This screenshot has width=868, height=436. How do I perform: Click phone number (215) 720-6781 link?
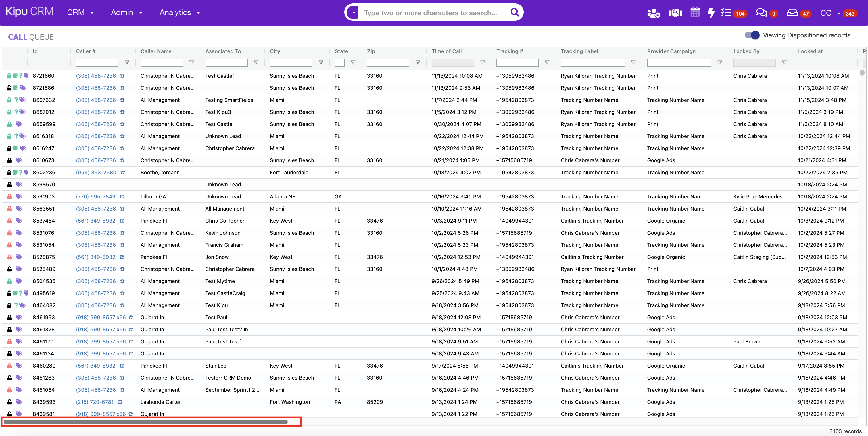pyautogui.click(x=95, y=402)
